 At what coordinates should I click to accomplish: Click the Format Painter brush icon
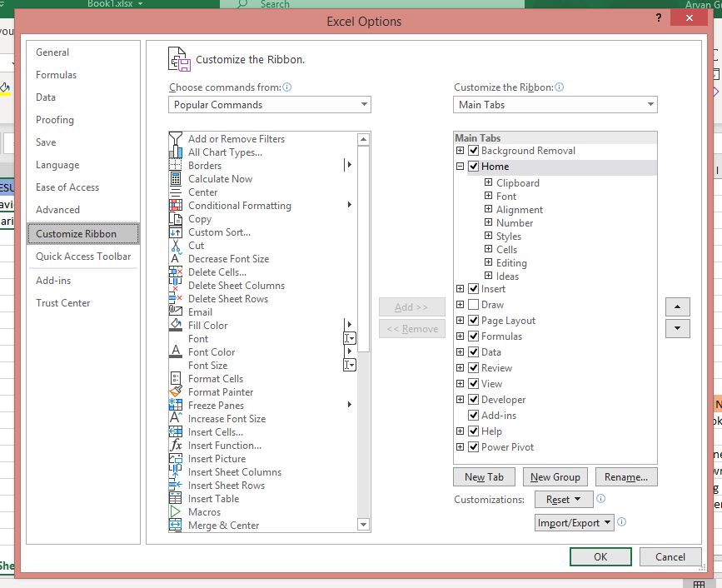point(176,391)
